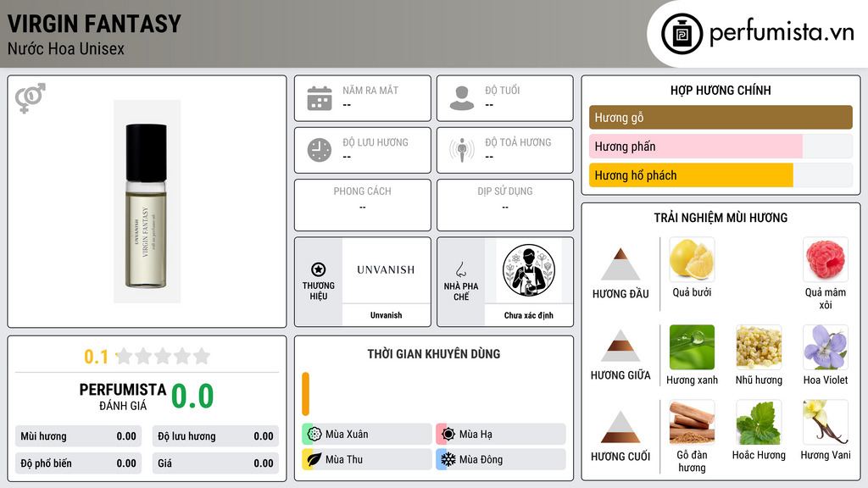Click the clock icon for Độ lưu hương
The width and height of the screenshot is (868, 488).
click(320, 150)
